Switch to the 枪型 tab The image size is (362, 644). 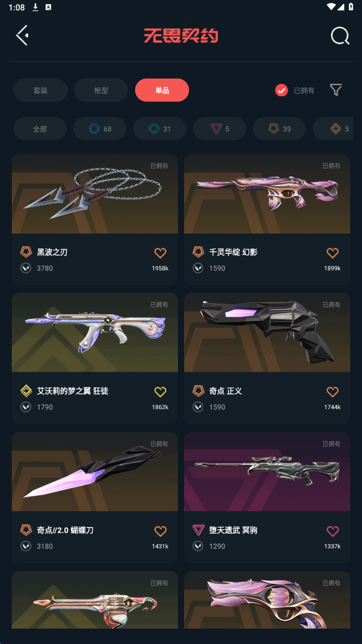point(101,90)
